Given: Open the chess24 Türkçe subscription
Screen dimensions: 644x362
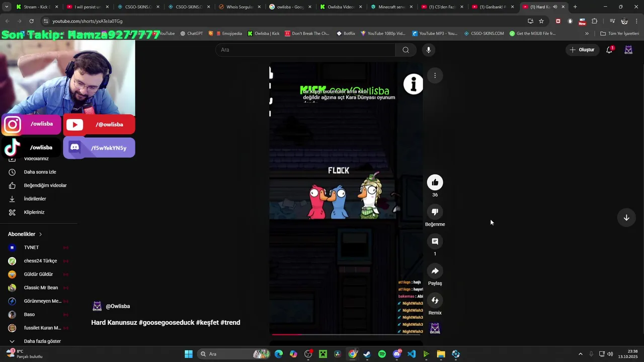Looking at the screenshot, I should coord(39,261).
